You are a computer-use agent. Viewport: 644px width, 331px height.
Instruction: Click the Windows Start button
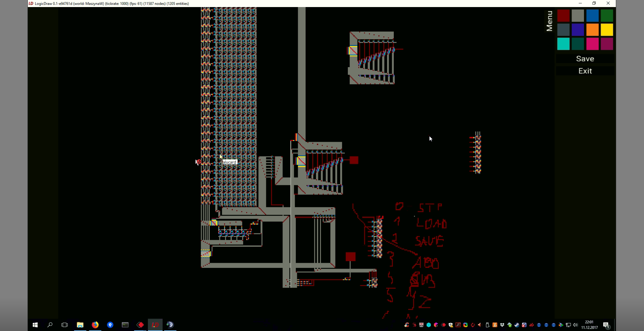click(35, 325)
